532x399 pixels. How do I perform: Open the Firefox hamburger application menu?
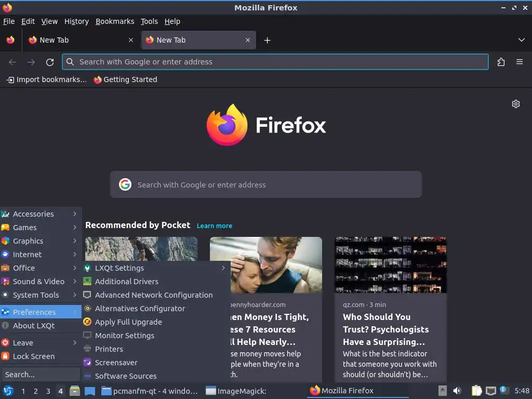tap(519, 62)
